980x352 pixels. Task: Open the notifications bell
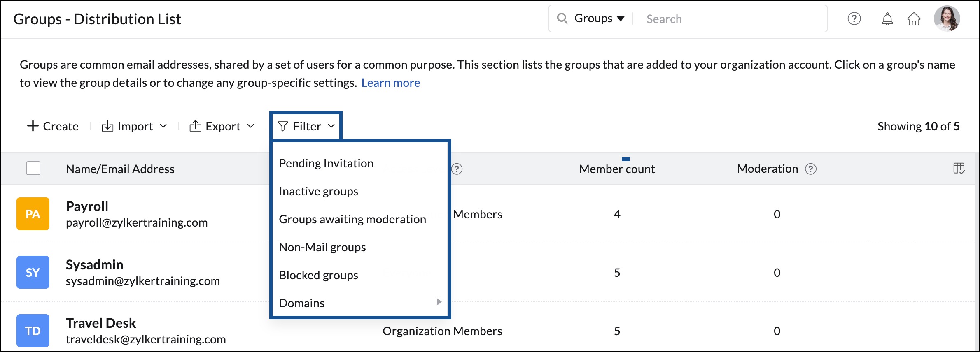887,19
